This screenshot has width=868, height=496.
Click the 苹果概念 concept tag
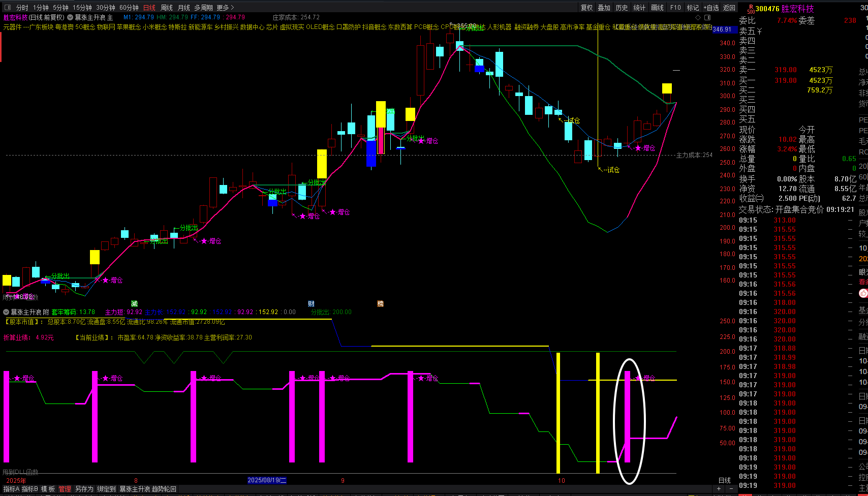129,27
